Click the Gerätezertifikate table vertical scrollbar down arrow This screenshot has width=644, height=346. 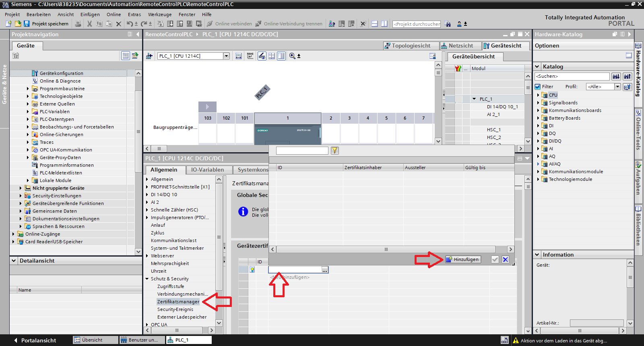click(x=528, y=331)
